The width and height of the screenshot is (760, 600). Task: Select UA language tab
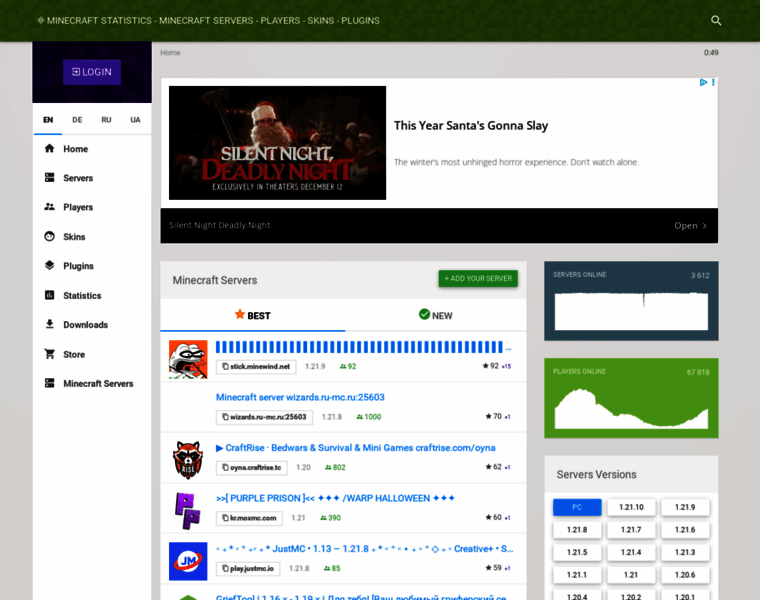click(x=135, y=120)
